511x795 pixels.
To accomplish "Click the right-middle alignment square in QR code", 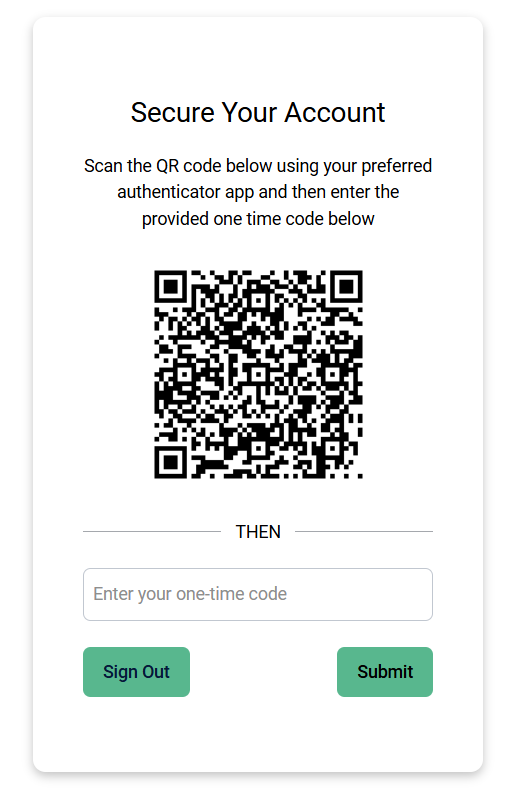I will pos(333,374).
